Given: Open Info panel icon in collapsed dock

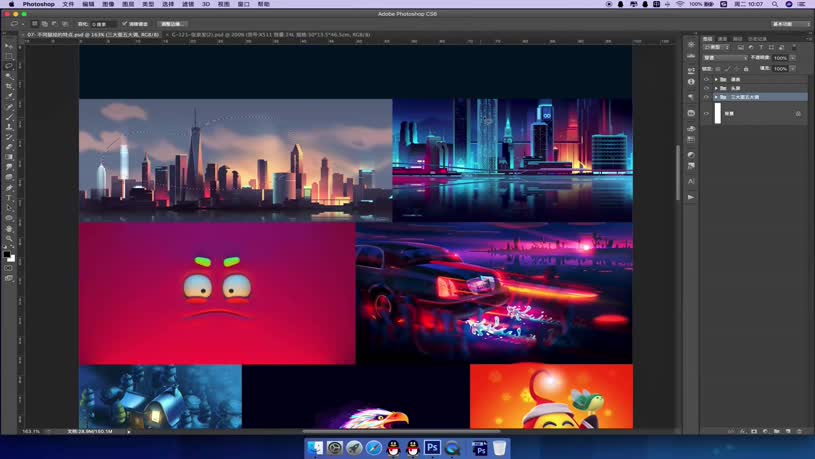Looking at the screenshot, I should pos(691,82).
